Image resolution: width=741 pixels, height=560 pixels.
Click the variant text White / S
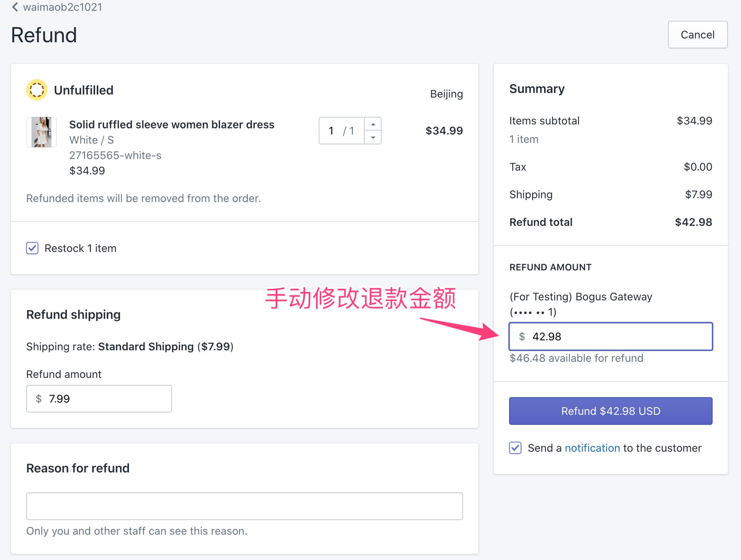click(91, 140)
